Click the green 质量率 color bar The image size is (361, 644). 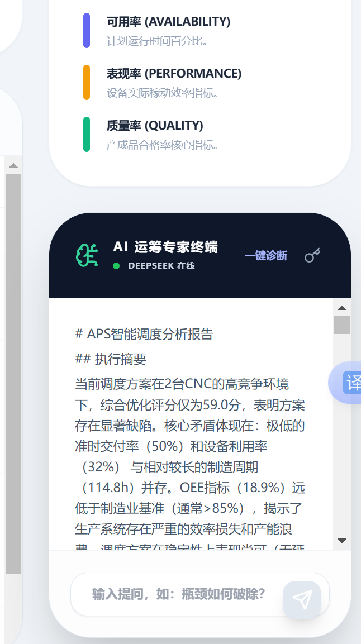click(87, 134)
